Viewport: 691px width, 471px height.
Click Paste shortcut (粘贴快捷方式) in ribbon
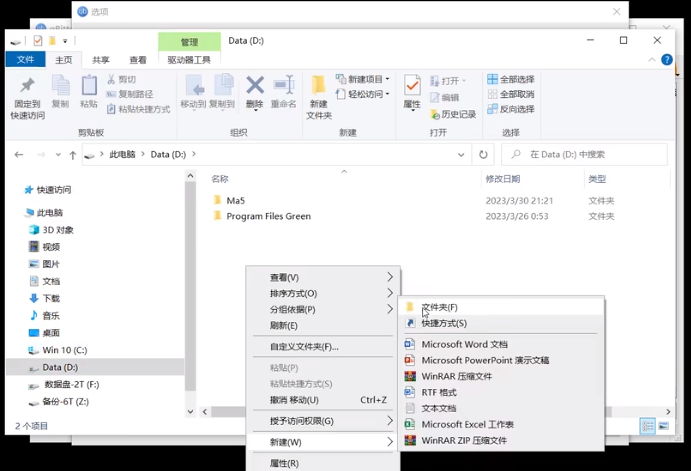pos(138,109)
